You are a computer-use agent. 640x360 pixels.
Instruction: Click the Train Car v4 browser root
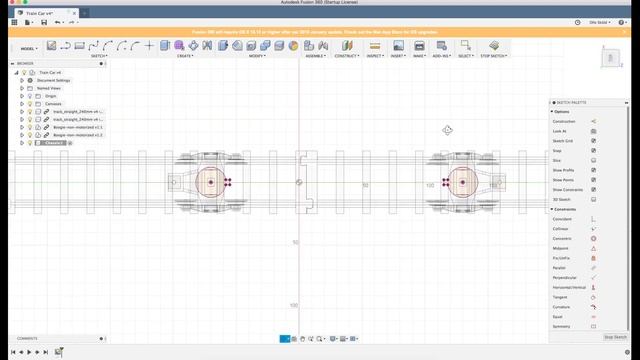pyautogui.click(x=50, y=73)
